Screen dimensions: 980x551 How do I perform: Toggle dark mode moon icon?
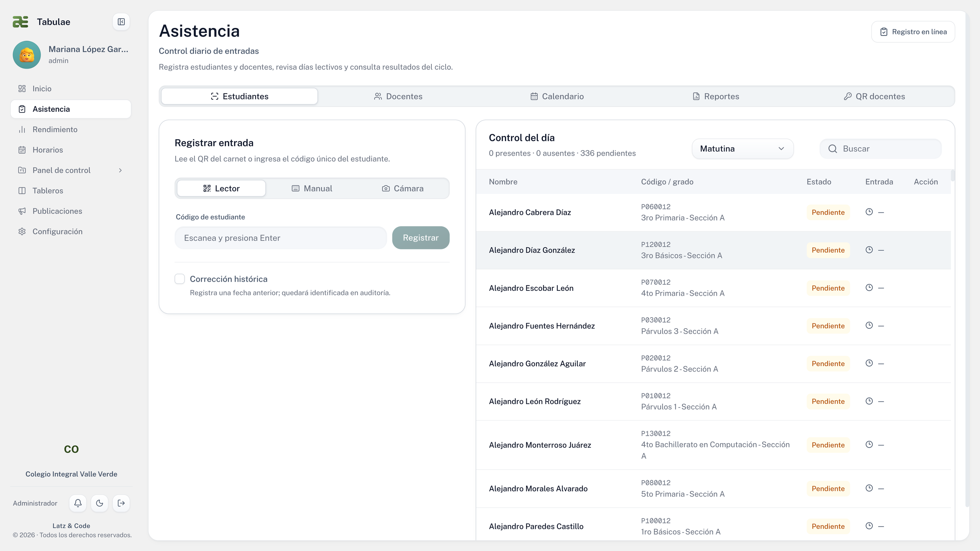(x=100, y=503)
